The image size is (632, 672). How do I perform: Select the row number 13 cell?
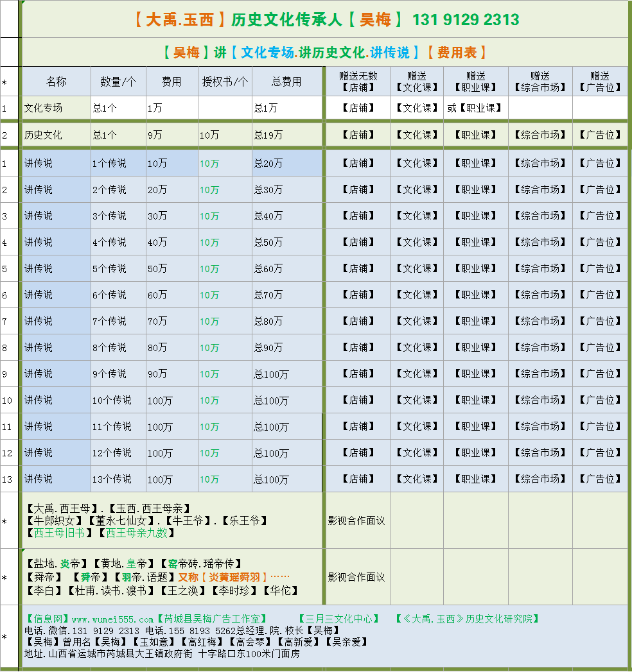coord(8,479)
